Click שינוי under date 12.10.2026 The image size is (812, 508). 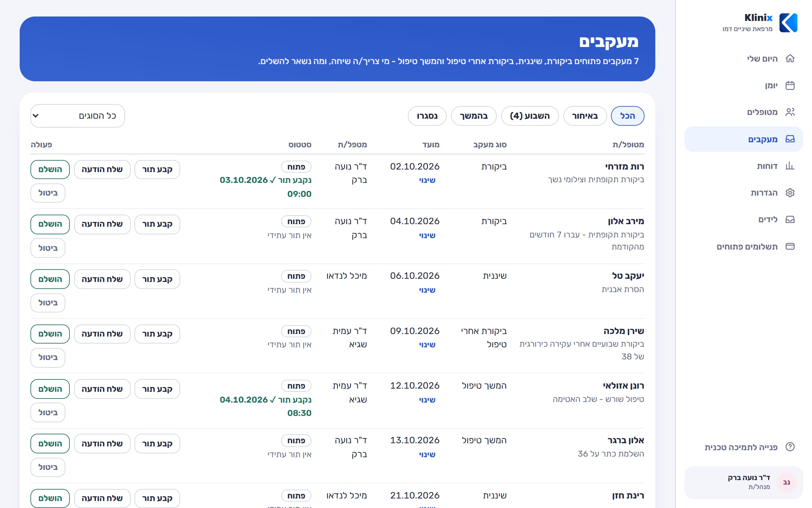click(x=427, y=400)
